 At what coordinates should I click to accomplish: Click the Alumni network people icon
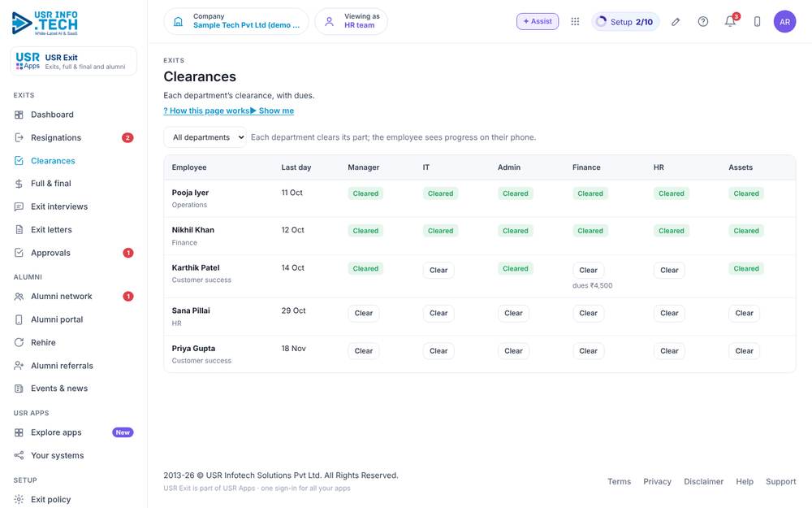[19, 297]
